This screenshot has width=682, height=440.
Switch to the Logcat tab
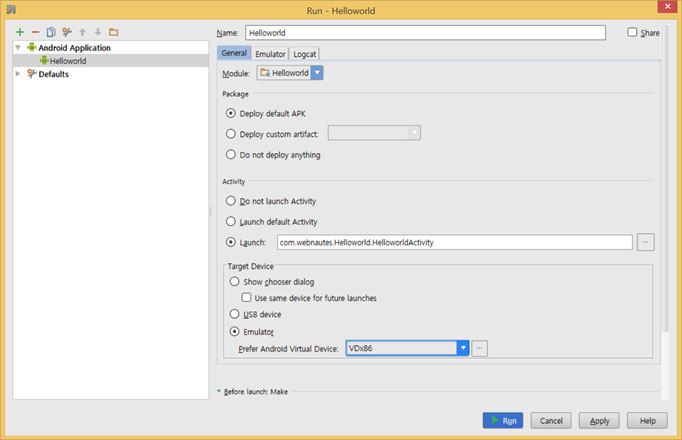304,54
